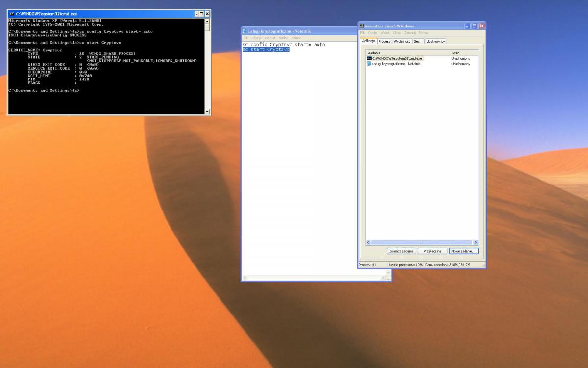Open the Opcje menu in Menedżer zadań
The height and width of the screenshot is (368, 588).
372,33
